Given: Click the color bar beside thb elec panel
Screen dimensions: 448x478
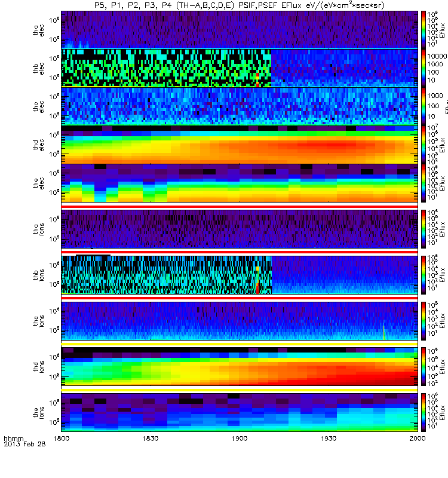Looking at the screenshot, I should [x=424, y=68].
